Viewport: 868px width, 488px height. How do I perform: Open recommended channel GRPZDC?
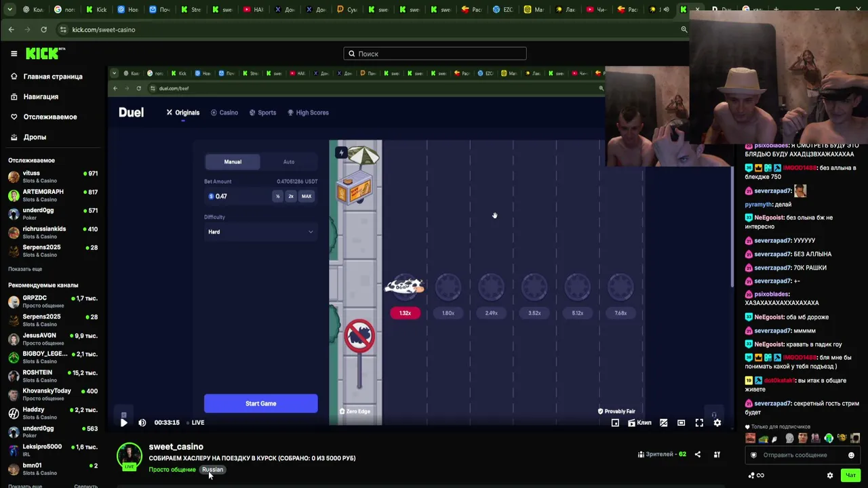tap(53, 301)
